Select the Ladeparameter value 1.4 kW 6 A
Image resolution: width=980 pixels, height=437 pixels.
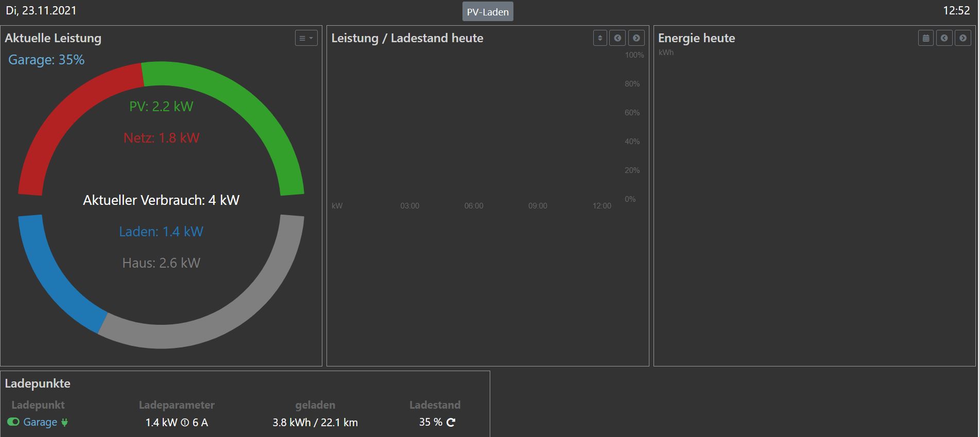177,423
